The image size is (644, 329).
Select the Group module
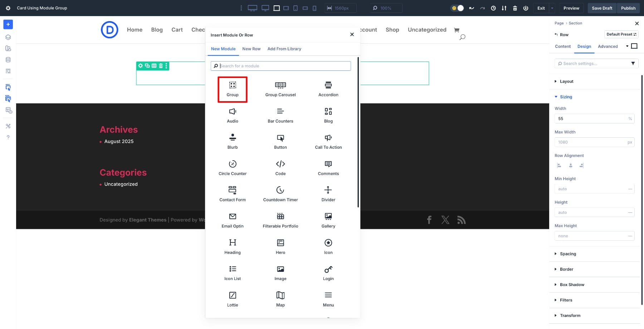[233, 89]
